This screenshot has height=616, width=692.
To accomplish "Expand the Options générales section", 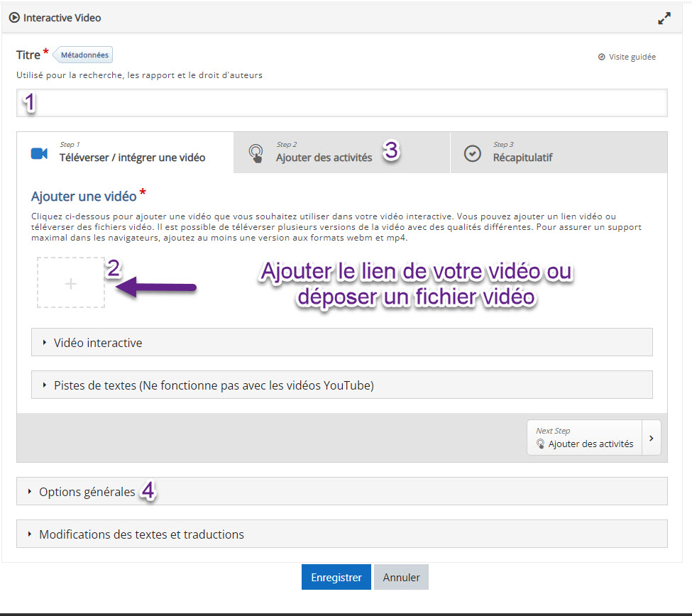I will point(342,491).
